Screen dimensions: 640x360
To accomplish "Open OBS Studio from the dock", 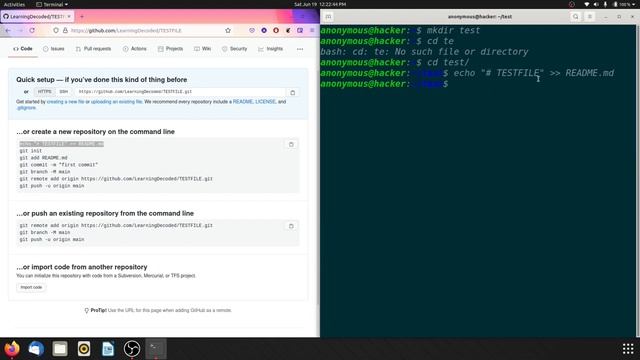I will 132,349.
